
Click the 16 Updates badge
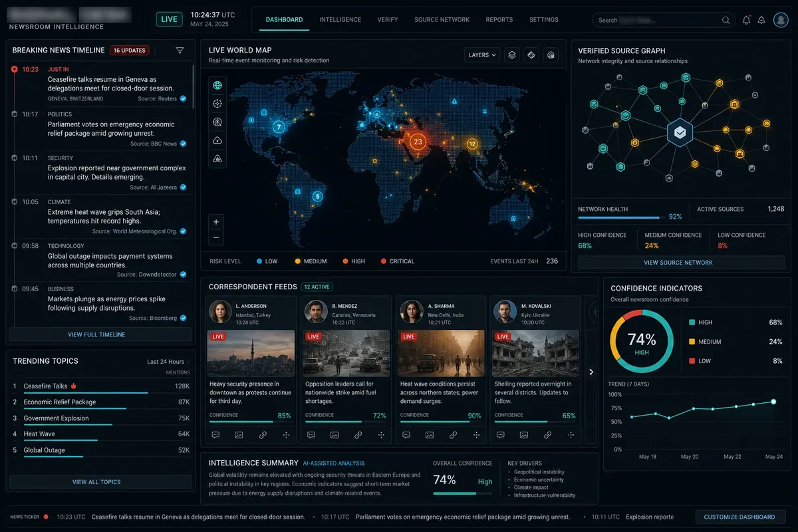point(130,50)
